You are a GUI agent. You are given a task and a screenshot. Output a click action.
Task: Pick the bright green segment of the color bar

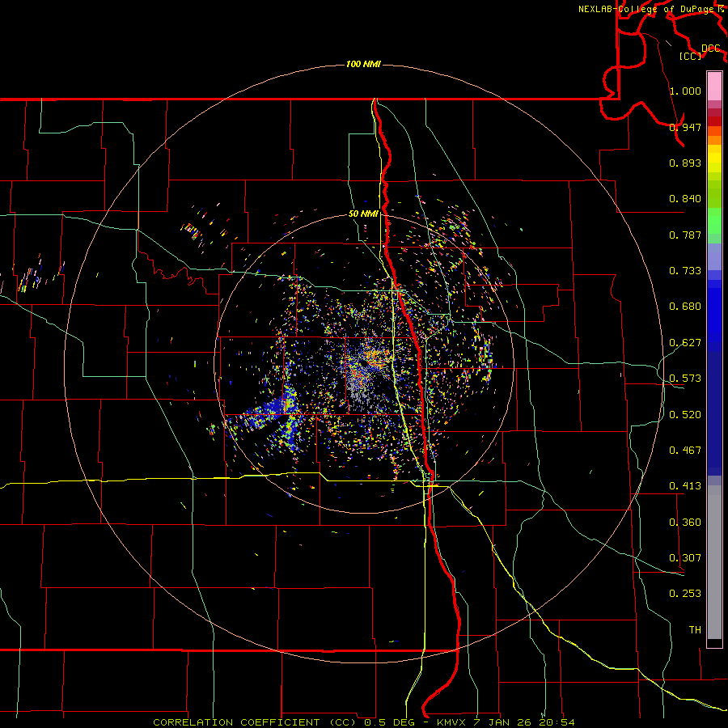coord(714,221)
